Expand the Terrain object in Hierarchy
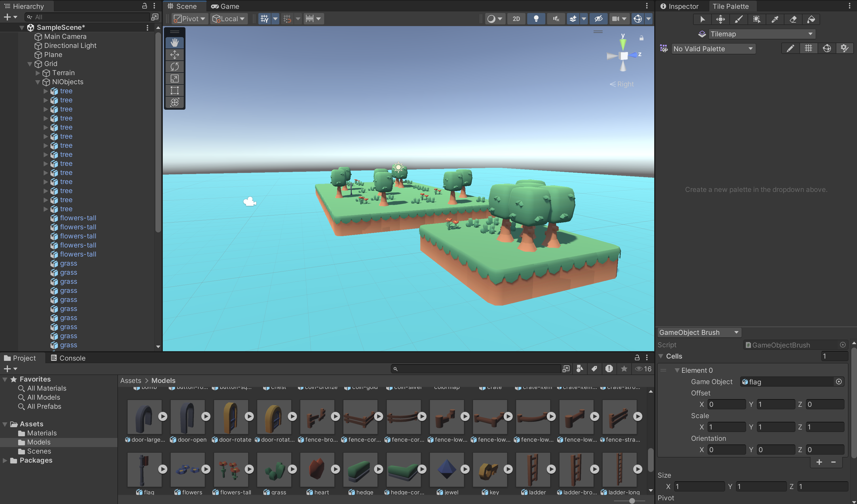This screenshot has width=857, height=504. click(x=38, y=73)
